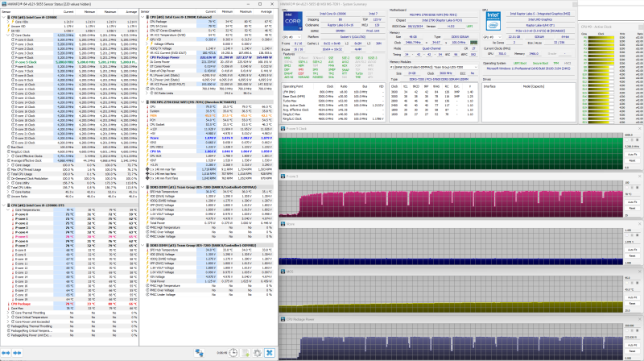Toggle the round option on P-core 5 Clock graph
Screen dimensions: 644x361
tap(628, 140)
